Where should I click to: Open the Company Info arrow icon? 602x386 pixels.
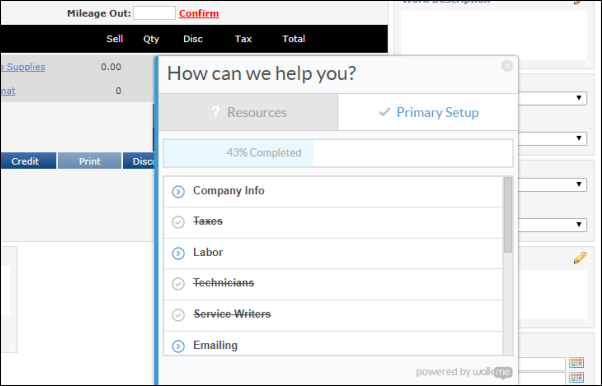pos(178,191)
